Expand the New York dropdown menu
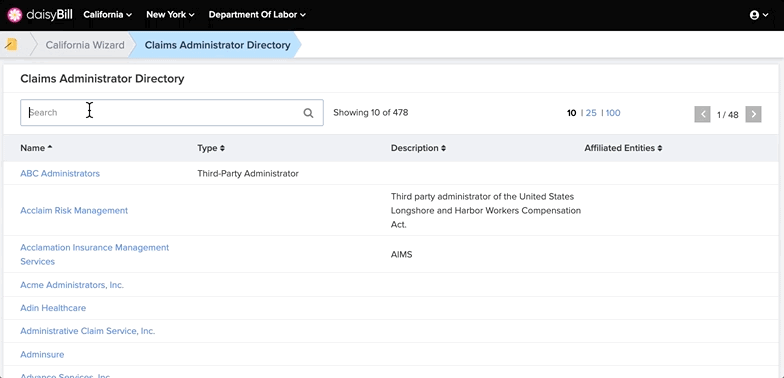 click(170, 15)
